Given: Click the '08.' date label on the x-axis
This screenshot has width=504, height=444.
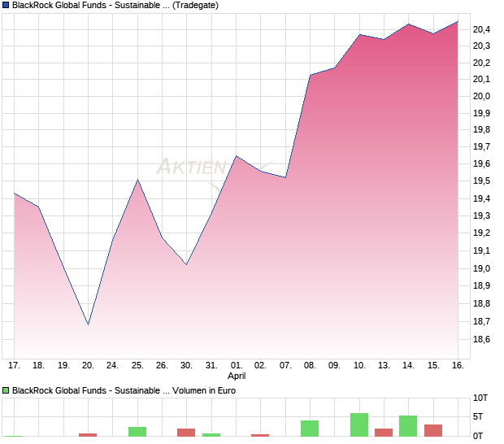Looking at the screenshot, I should pos(310,366).
